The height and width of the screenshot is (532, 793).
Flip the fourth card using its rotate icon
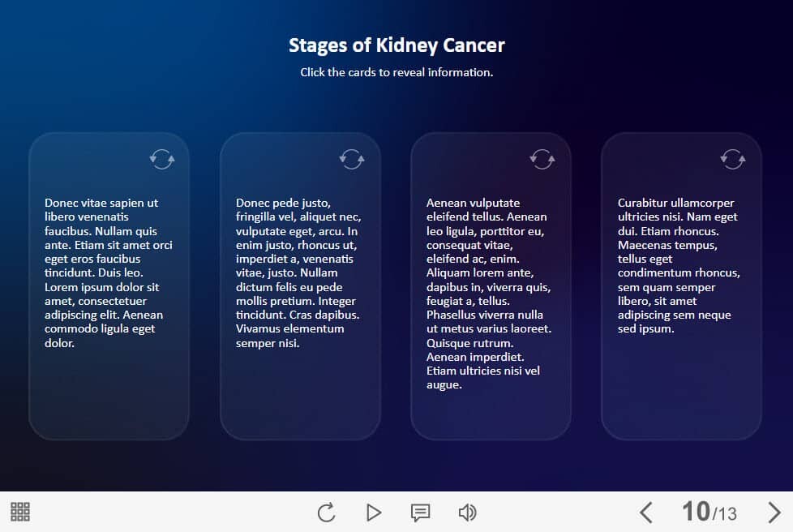732,159
